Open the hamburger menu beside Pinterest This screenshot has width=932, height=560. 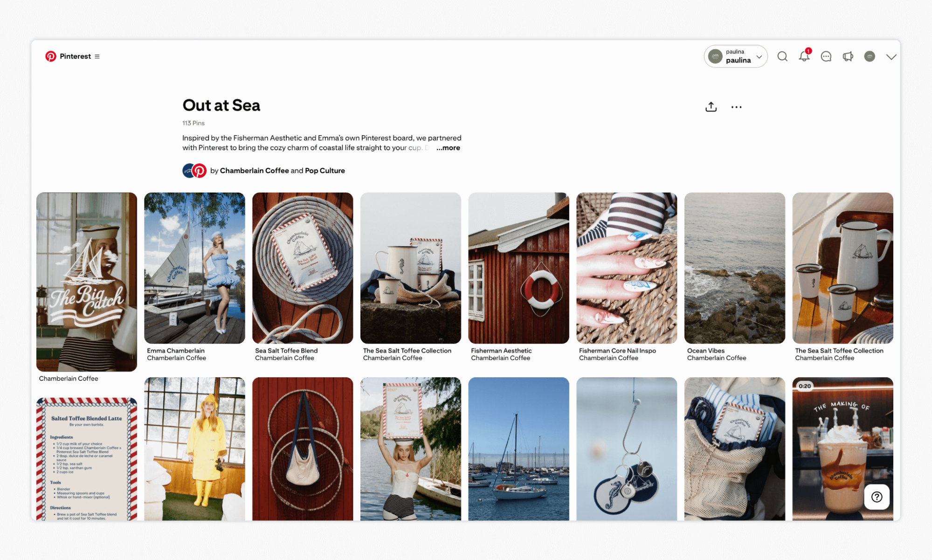point(97,56)
